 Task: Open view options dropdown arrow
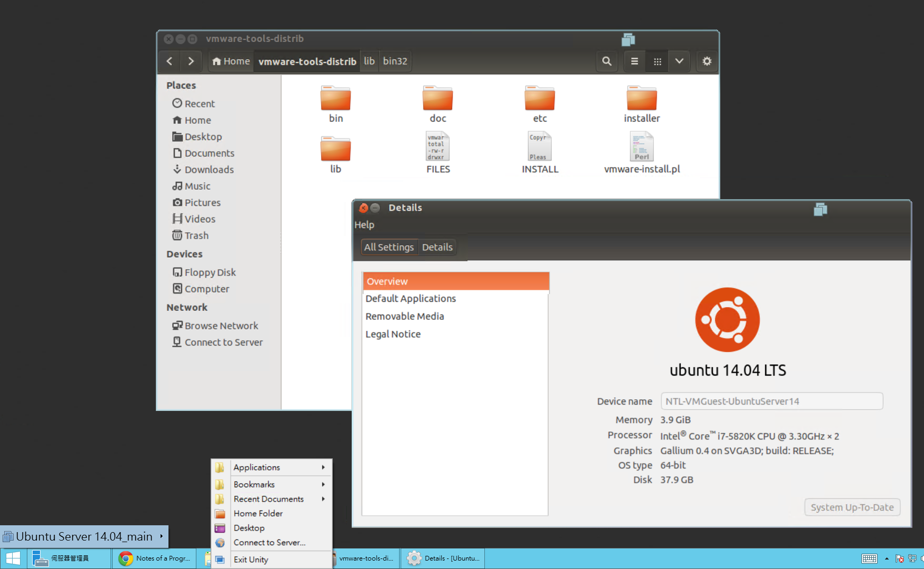(x=679, y=61)
